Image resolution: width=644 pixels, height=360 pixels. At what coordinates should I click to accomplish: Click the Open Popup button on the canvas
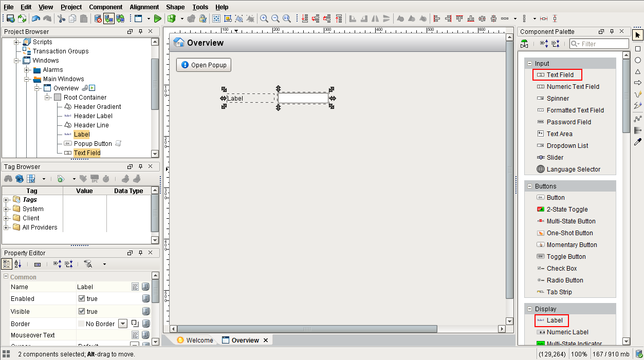pyautogui.click(x=204, y=65)
